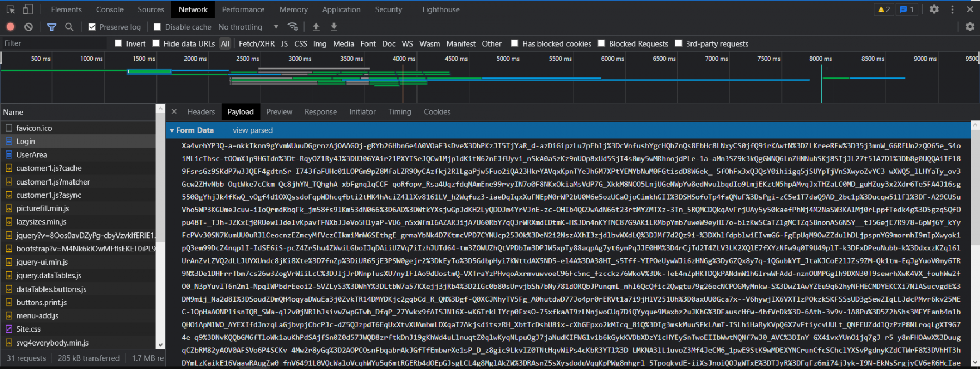
Task: Open network conditions wifi icon
Action: pyautogui.click(x=293, y=27)
